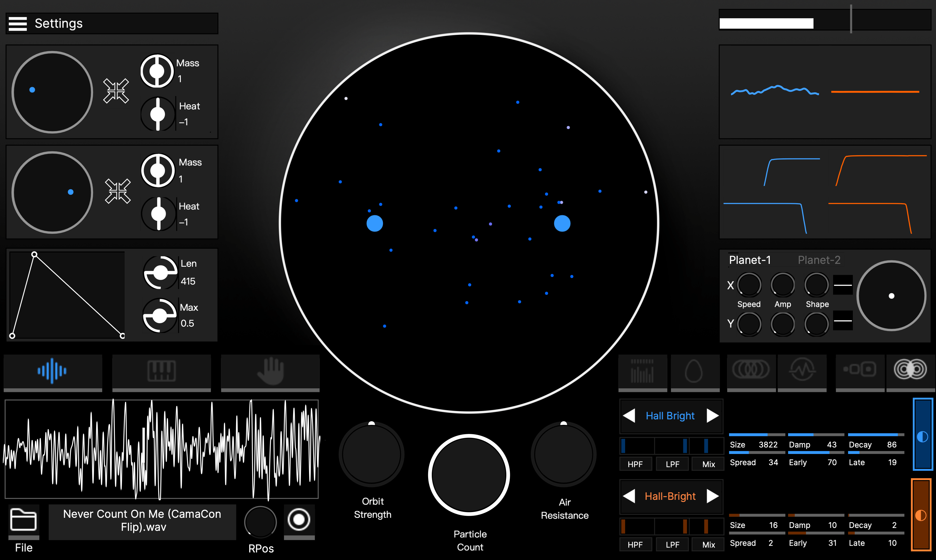This screenshot has height=560, width=936.
Task: Toggle the record circle button near RPos
Action: click(x=299, y=520)
